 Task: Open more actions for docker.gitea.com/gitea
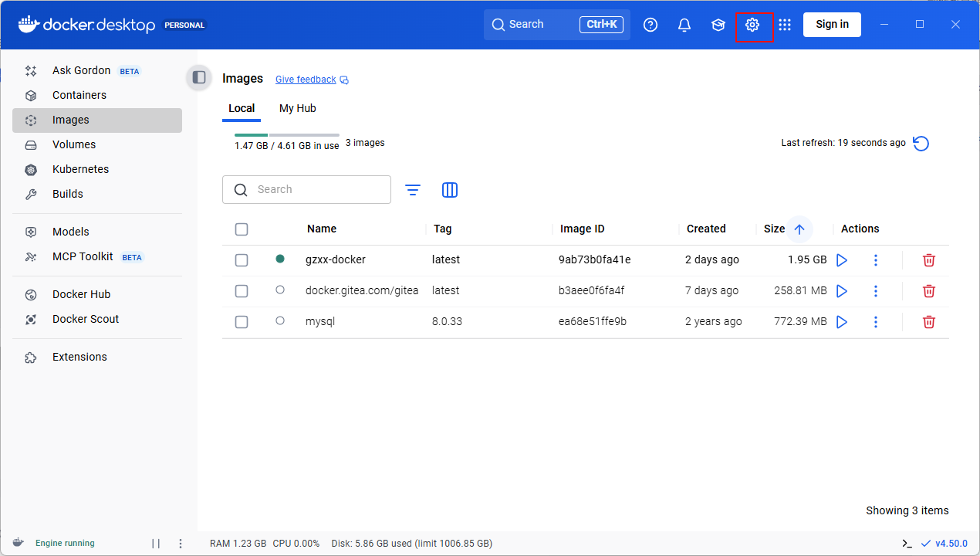tap(876, 291)
